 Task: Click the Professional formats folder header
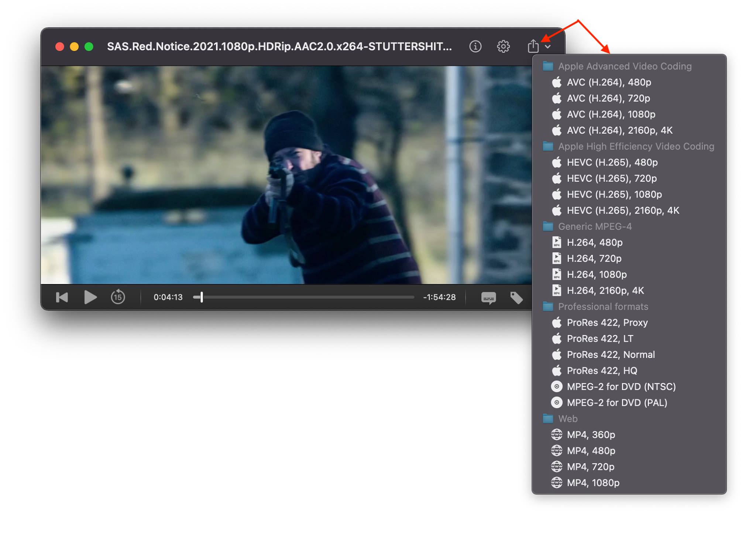(x=603, y=307)
